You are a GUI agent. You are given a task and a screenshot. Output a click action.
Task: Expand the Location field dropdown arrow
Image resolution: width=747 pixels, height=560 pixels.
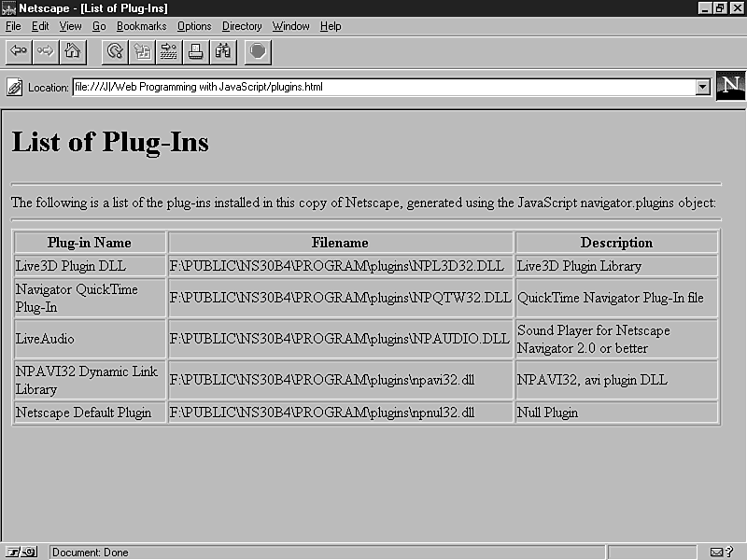703,88
